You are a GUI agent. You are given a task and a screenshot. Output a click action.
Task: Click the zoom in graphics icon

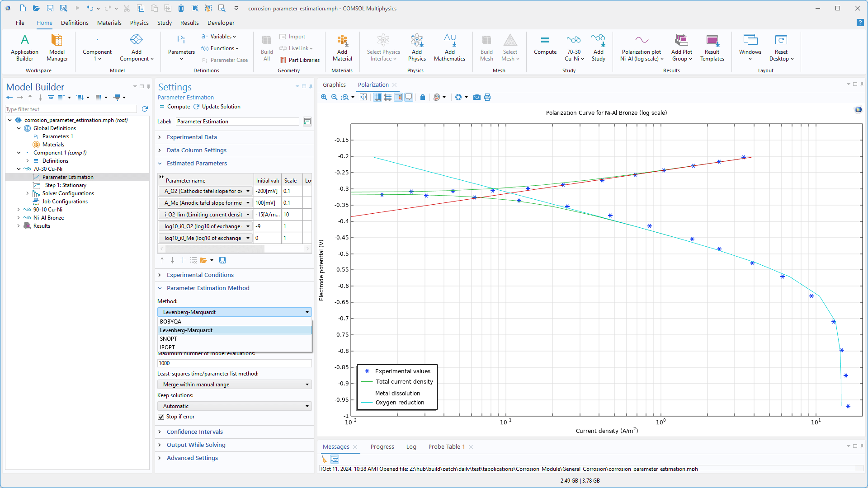[x=324, y=97]
